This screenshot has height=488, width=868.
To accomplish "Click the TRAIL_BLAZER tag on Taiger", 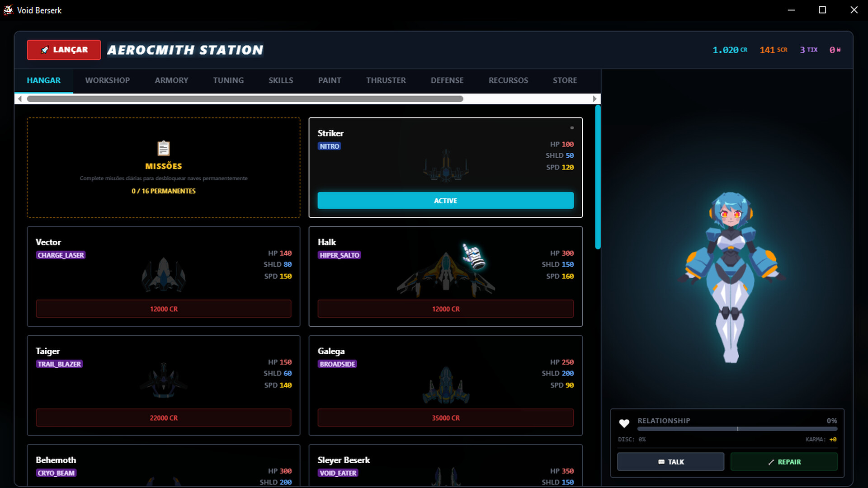I will pyautogui.click(x=60, y=364).
